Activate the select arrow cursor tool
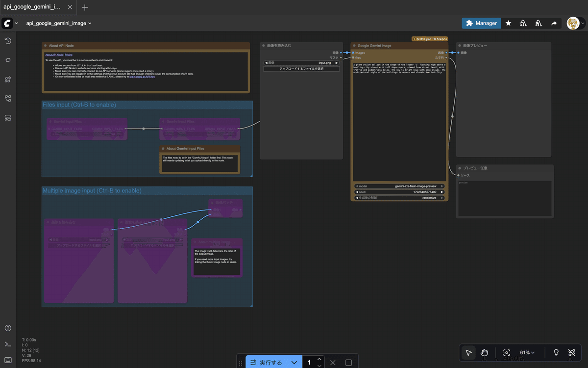 coord(468,352)
